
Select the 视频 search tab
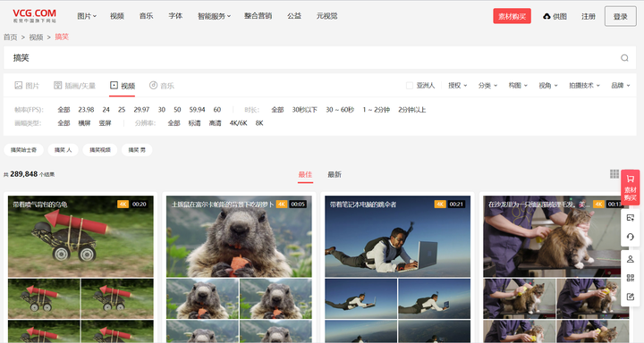123,86
